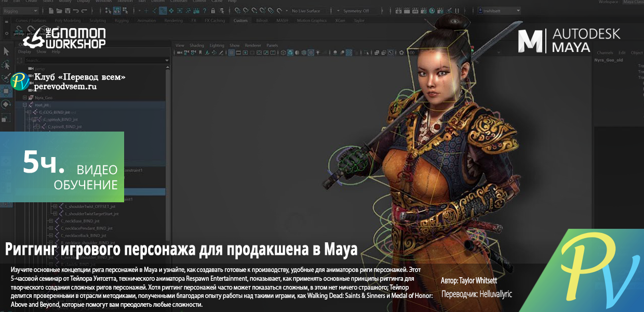The height and width of the screenshot is (312, 644).
Task: Collapse the root_jnt node
Action: pos(24,105)
